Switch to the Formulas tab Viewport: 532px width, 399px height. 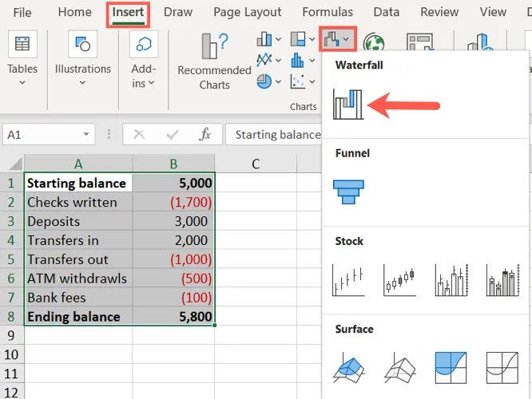pos(328,12)
